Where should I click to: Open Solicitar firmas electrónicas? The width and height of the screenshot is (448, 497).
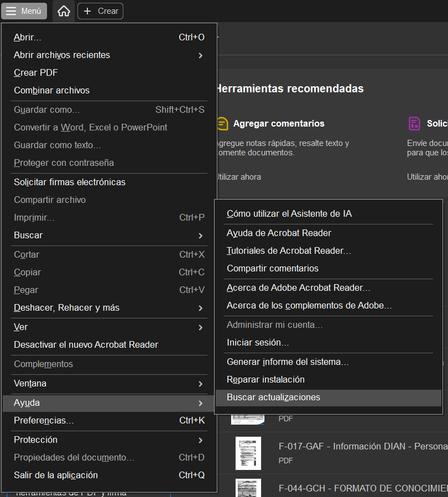point(109,182)
